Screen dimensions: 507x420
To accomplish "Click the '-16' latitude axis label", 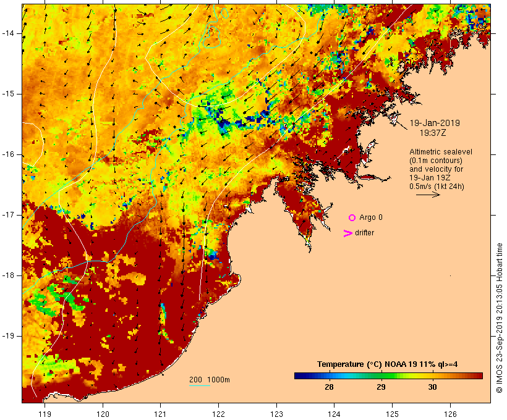I will coord(7,154).
